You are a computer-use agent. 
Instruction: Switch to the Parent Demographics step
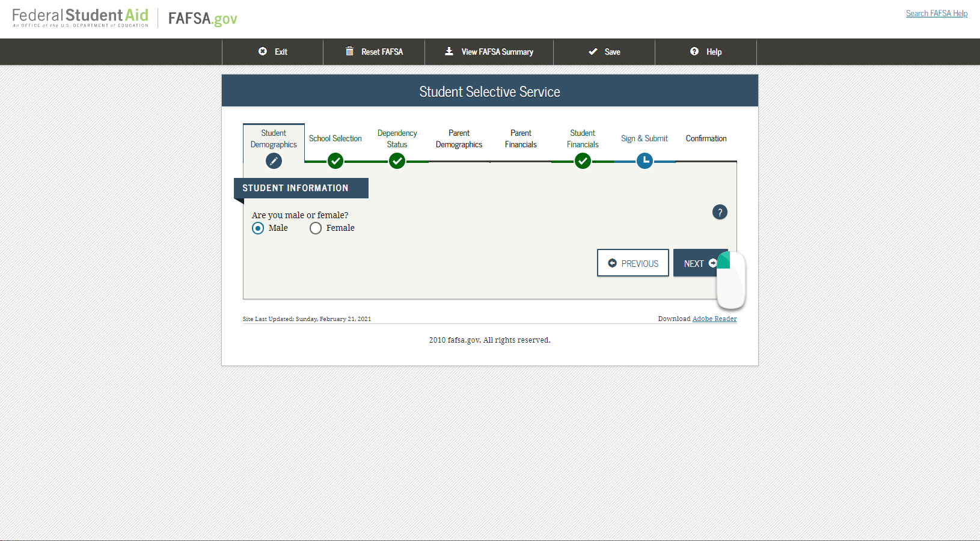click(x=459, y=139)
